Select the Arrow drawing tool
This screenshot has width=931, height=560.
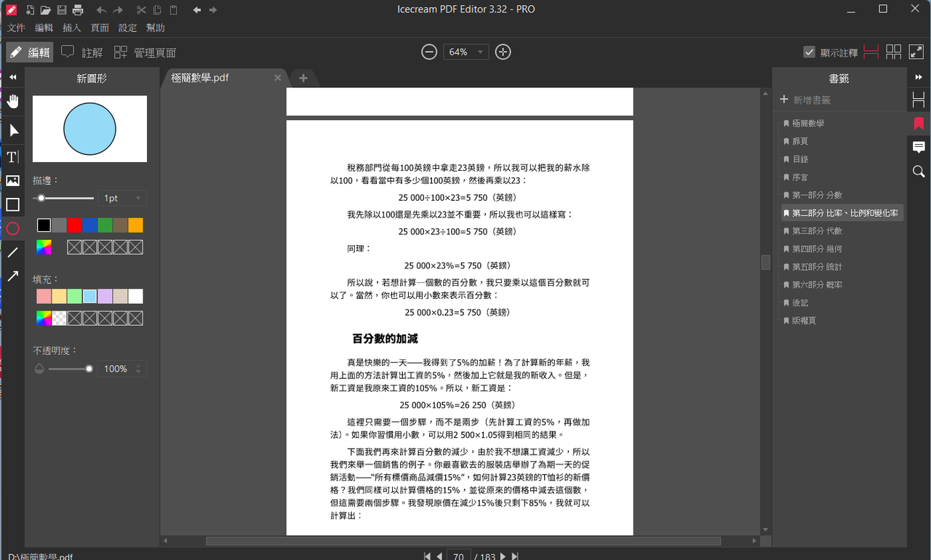[x=12, y=276]
